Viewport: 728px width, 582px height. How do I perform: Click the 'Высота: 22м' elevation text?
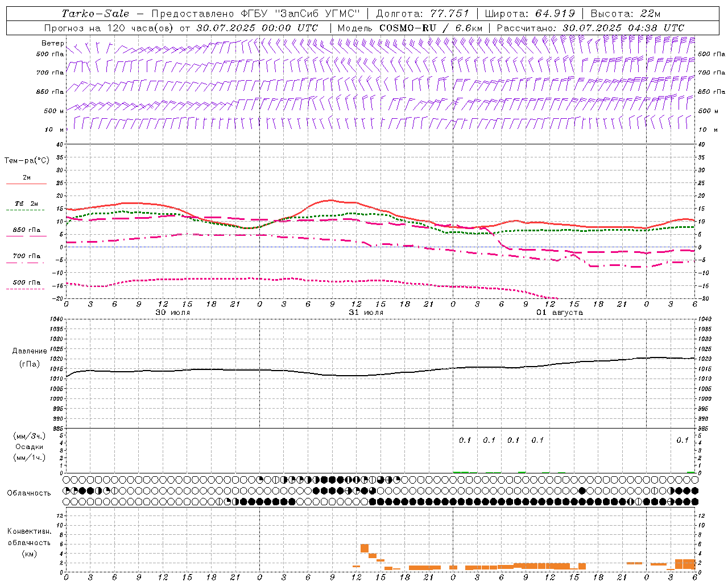click(x=626, y=13)
